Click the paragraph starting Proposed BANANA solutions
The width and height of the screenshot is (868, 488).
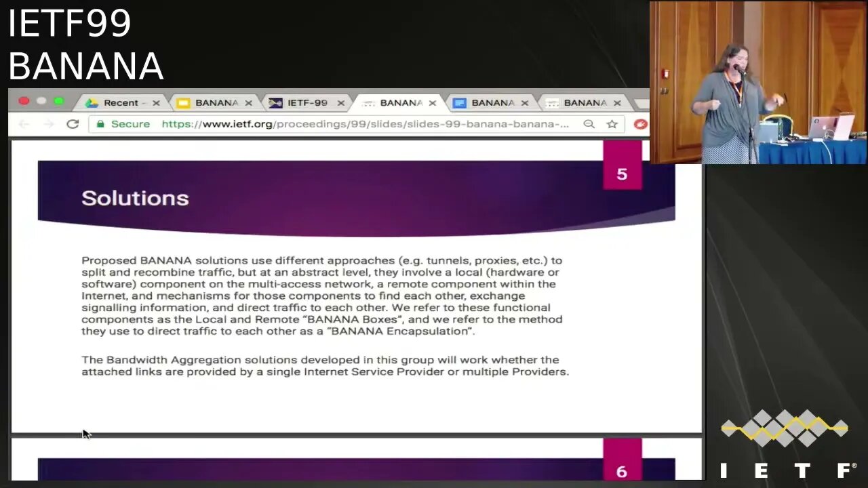(322, 296)
